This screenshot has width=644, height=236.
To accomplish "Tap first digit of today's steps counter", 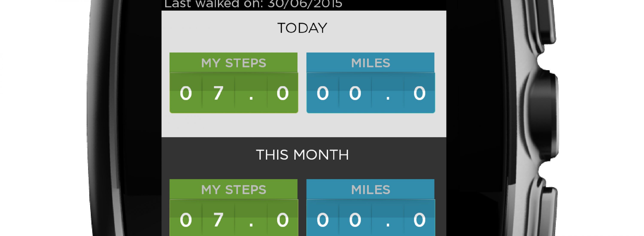I will point(186,93).
